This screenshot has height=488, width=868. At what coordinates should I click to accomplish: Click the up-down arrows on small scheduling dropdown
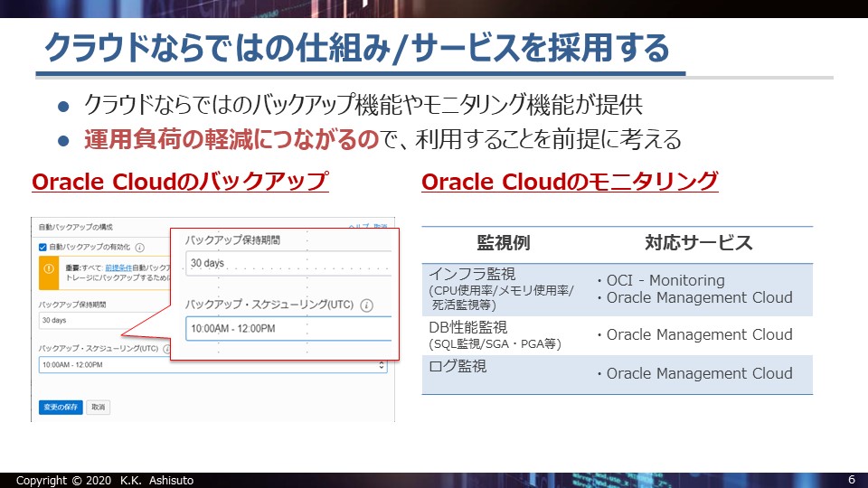pyautogui.click(x=382, y=365)
